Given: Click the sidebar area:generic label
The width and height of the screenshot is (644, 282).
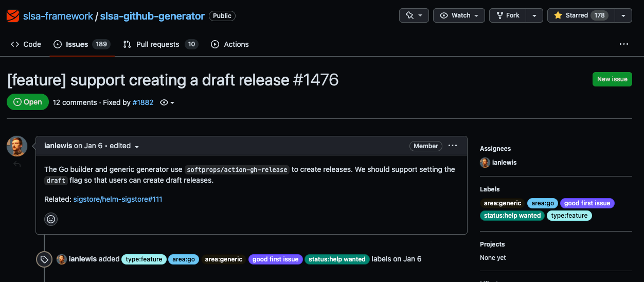Looking at the screenshot, I should (503, 203).
